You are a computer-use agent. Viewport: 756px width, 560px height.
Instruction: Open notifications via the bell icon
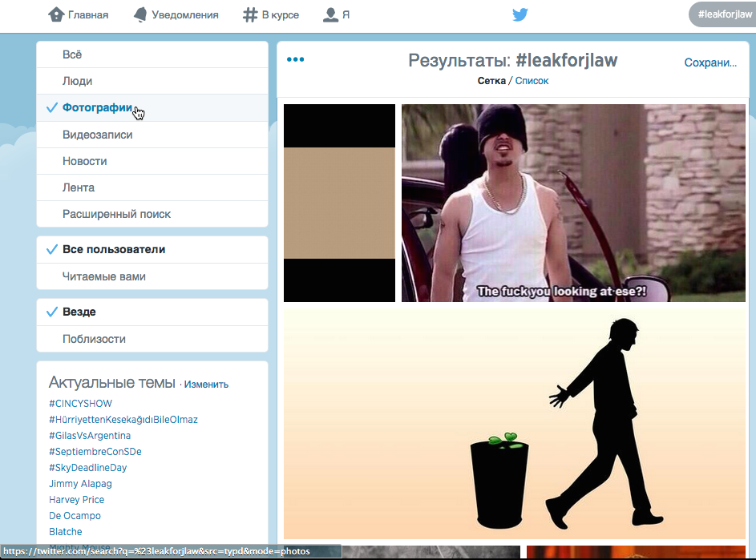pos(140,14)
